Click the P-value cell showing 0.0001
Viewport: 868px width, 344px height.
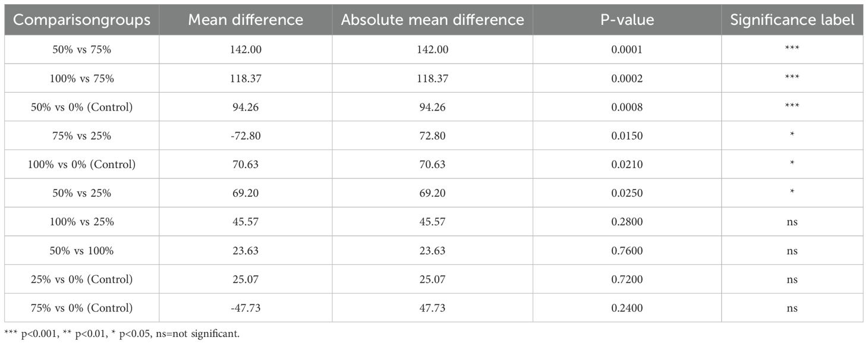627,49
